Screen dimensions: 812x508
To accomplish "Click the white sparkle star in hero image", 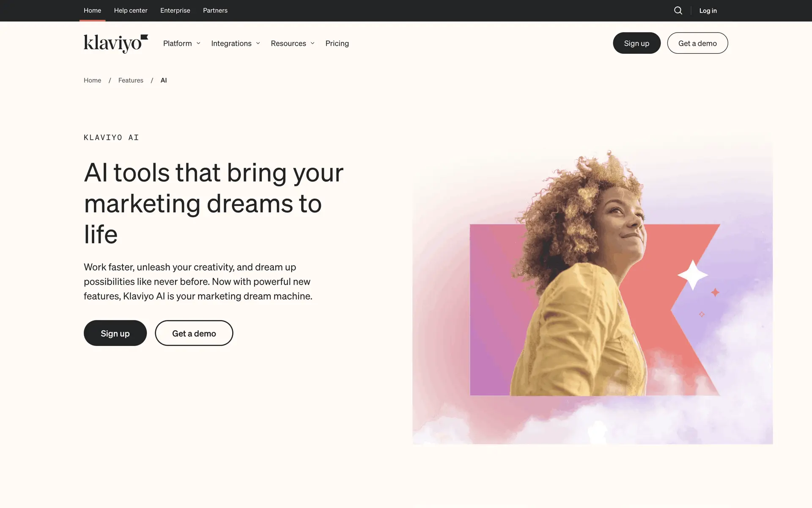I will tap(693, 275).
